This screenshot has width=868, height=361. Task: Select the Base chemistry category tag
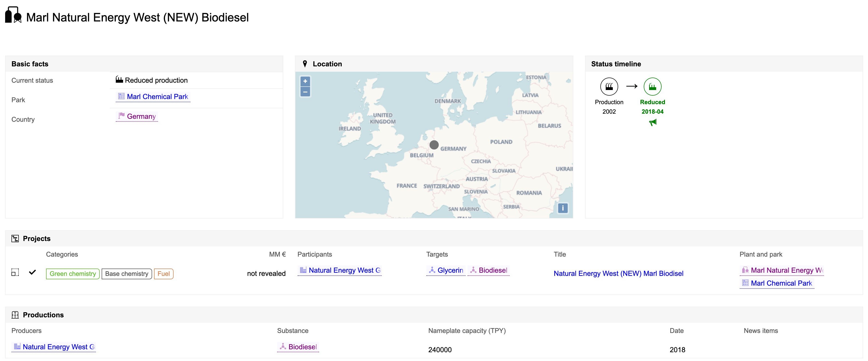click(x=126, y=274)
